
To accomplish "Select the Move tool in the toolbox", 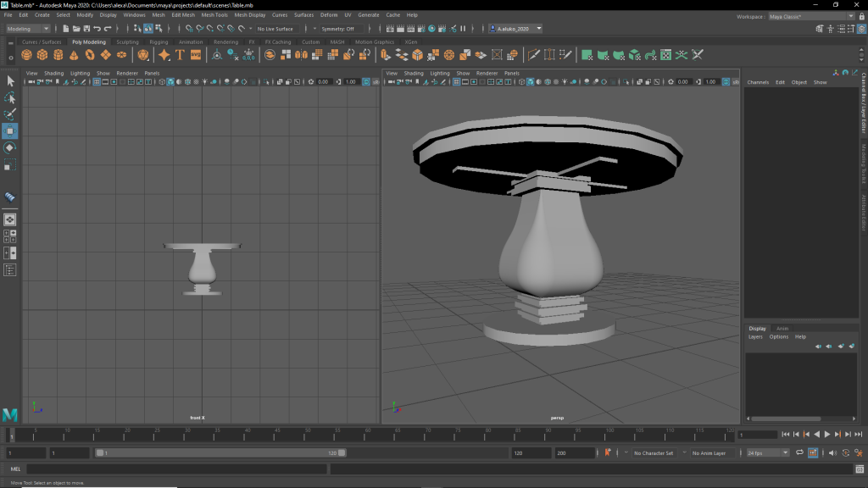I will [x=10, y=130].
